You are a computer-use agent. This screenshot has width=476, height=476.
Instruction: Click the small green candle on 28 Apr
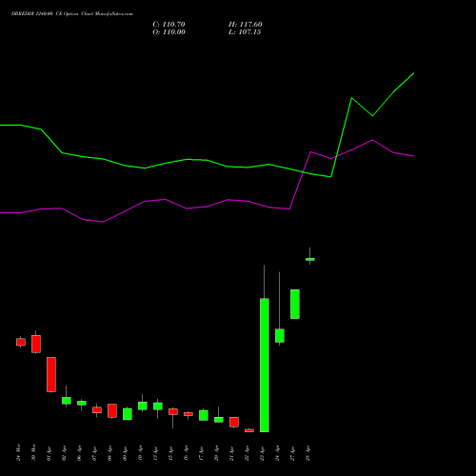310,259
